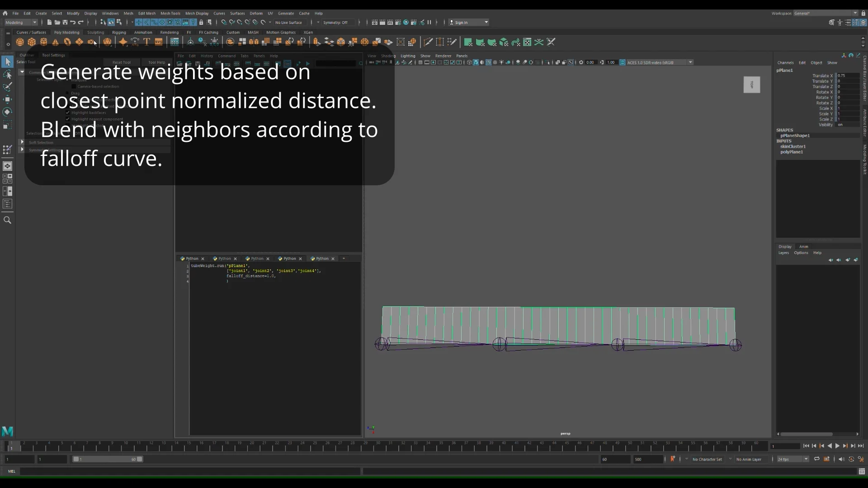Select the polygon Type text tool

pos(146,42)
